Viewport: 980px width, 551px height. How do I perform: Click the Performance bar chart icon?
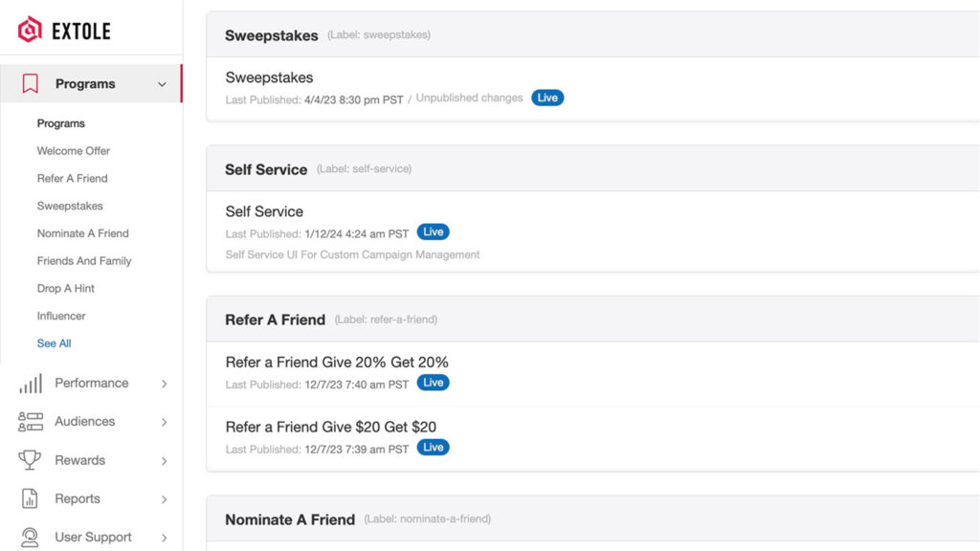pyautogui.click(x=31, y=384)
